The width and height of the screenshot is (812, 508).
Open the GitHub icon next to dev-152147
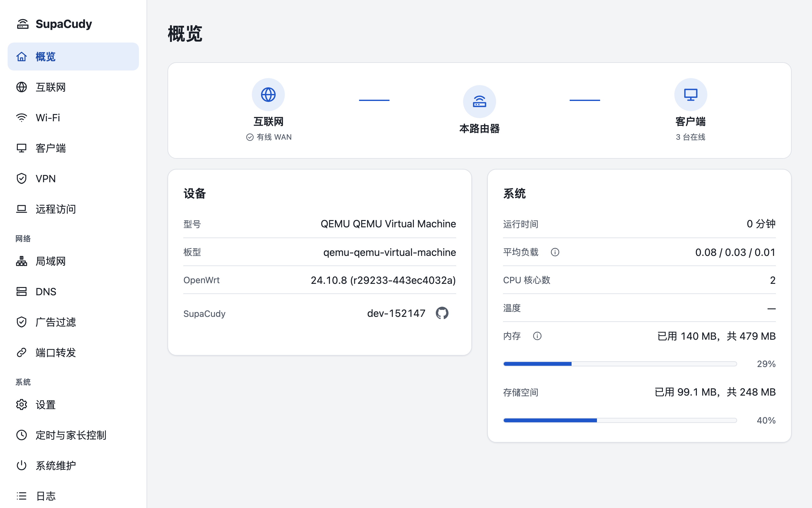pyautogui.click(x=442, y=313)
